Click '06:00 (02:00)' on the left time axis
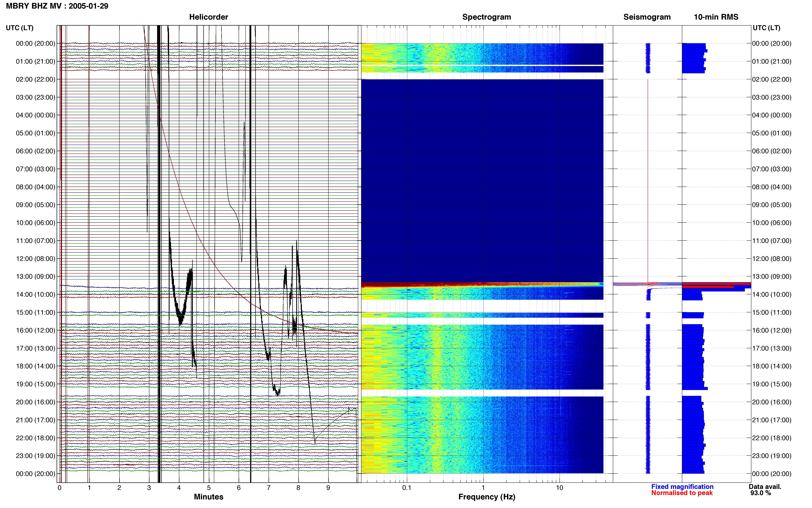Viewport: 812px width, 508px height. pyautogui.click(x=36, y=151)
